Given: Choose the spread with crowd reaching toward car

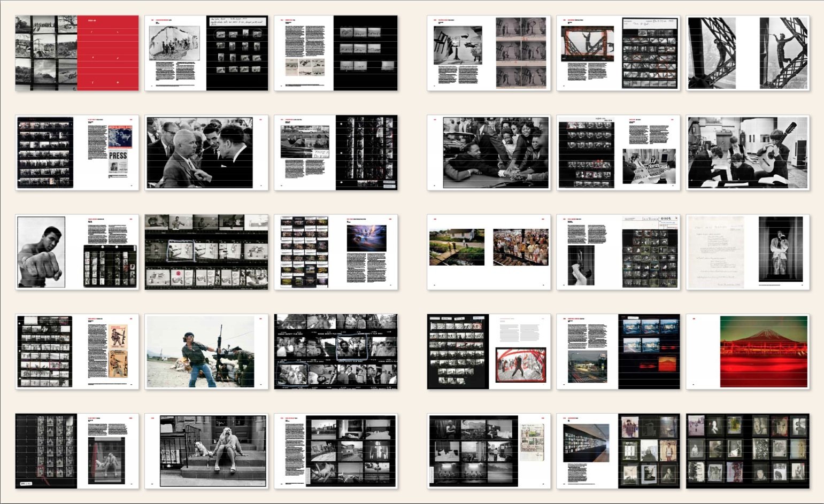Looking at the screenshot, I should 489,152.
